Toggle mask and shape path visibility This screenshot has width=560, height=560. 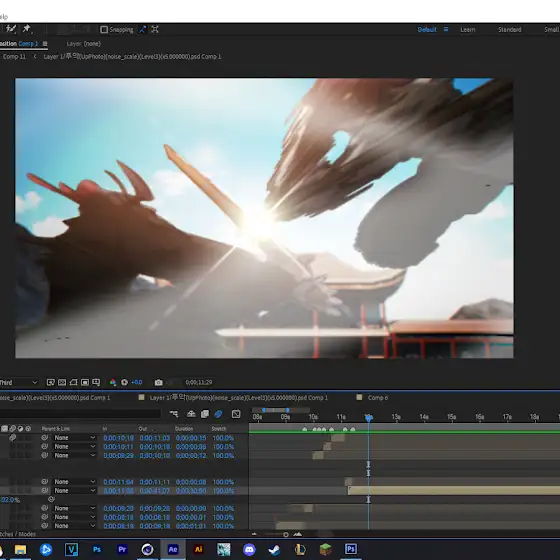pyautogui.click(x=73, y=382)
